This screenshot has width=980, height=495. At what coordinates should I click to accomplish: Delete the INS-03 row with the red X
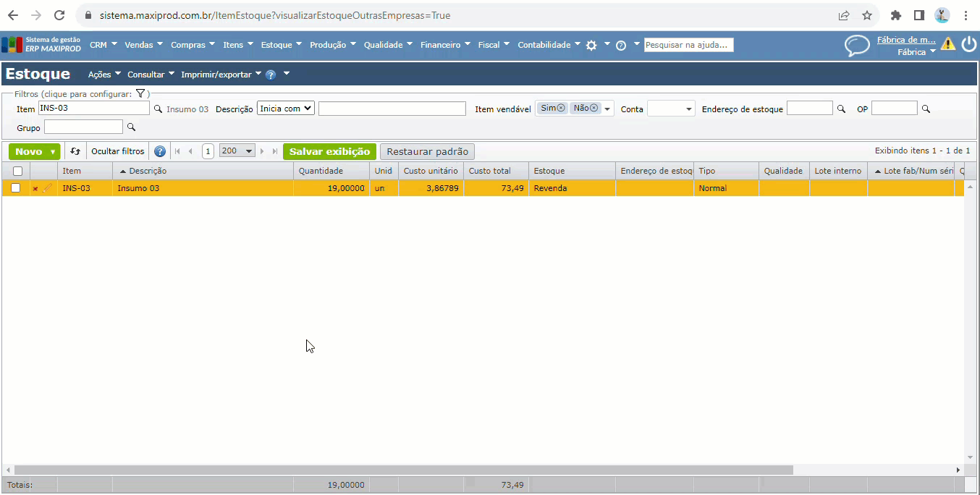click(x=35, y=189)
